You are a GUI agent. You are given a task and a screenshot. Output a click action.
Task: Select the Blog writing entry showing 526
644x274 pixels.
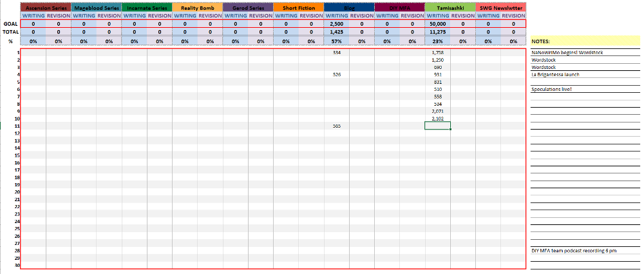pyautogui.click(x=336, y=74)
